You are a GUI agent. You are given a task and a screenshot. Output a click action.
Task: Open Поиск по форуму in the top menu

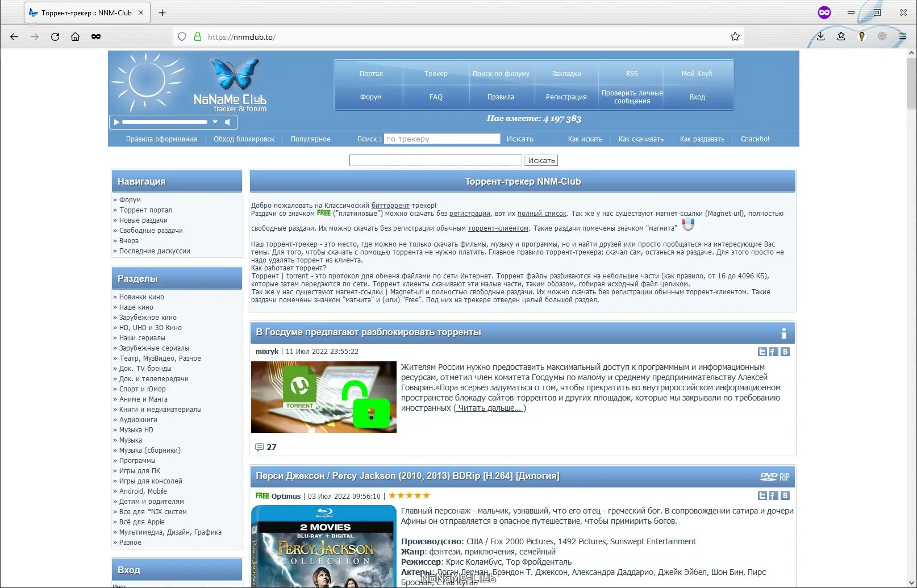click(501, 74)
